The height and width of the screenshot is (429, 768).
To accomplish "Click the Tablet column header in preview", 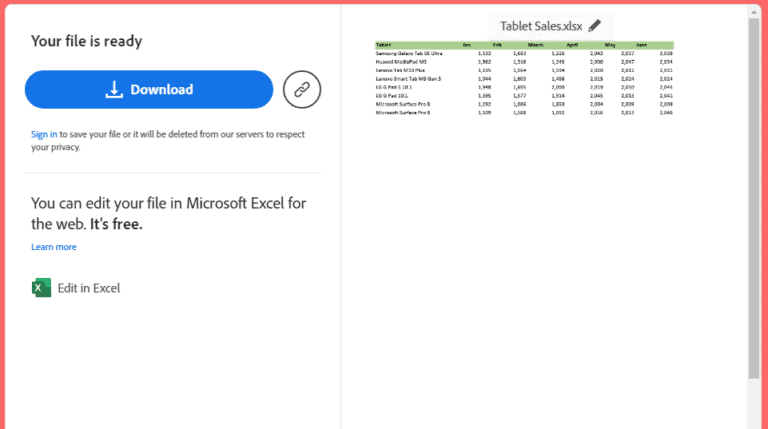I will point(384,45).
